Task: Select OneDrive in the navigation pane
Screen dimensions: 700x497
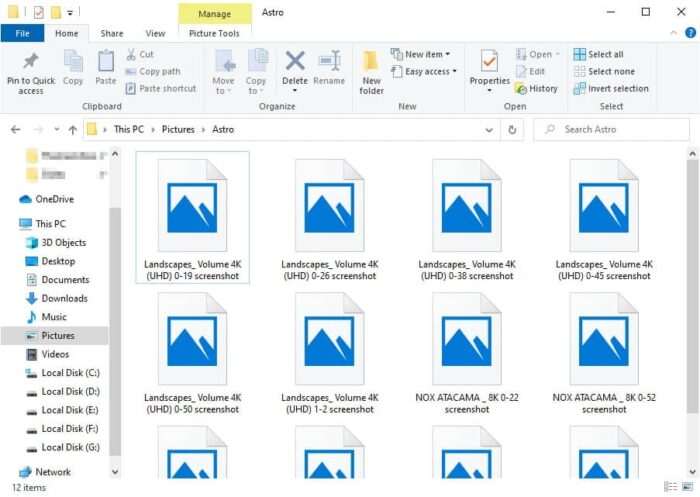Action: (46, 199)
